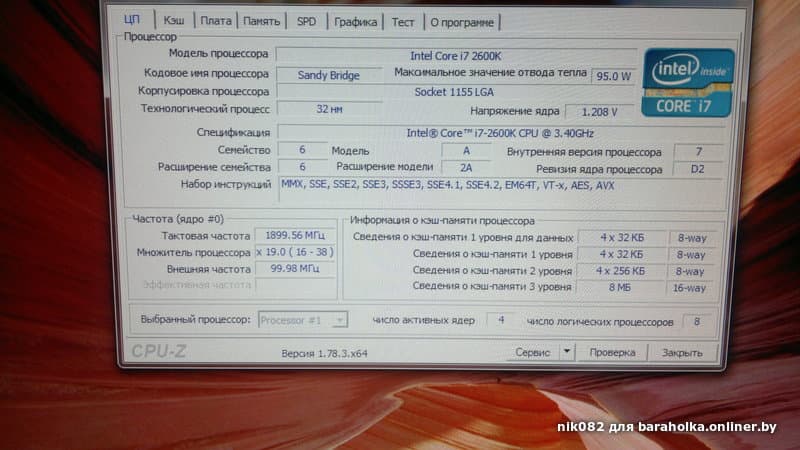This screenshot has height=450, width=800.
Task: Click the Проверка button
Action: coord(612,353)
